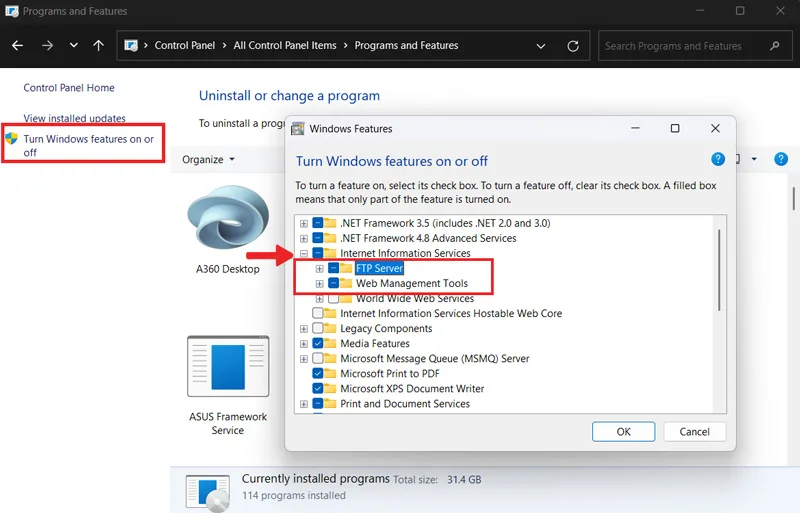Click the features list vertical scrollbar

pos(719,271)
